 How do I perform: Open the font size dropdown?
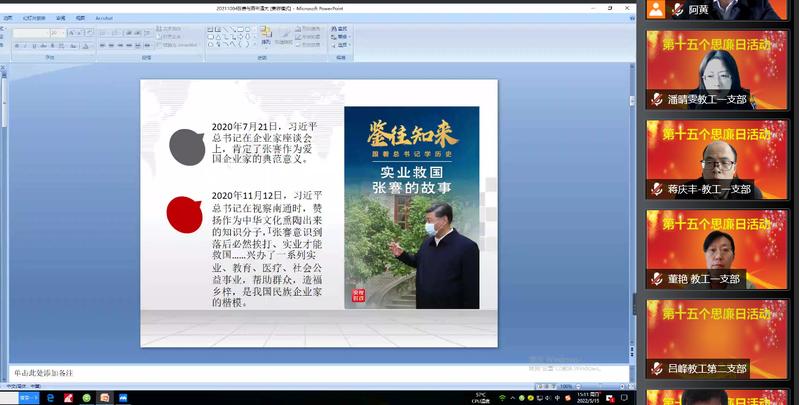pyautogui.click(x=58, y=33)
